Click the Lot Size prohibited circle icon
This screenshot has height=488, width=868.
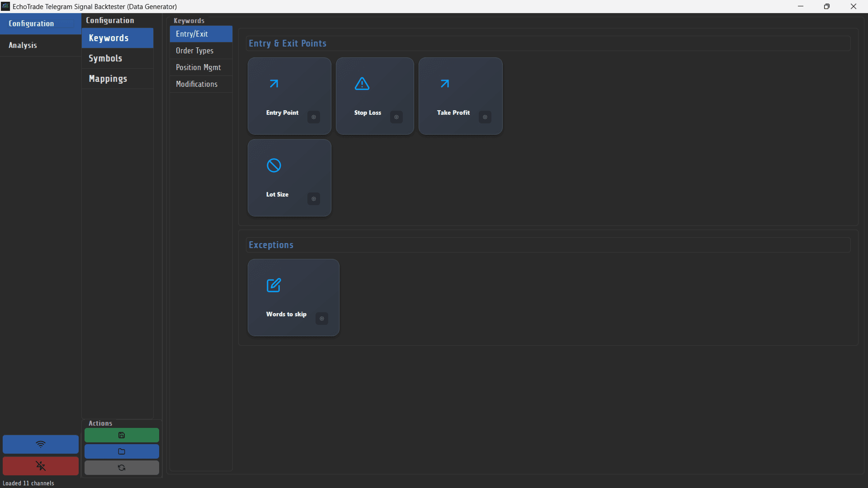(274, 165)
